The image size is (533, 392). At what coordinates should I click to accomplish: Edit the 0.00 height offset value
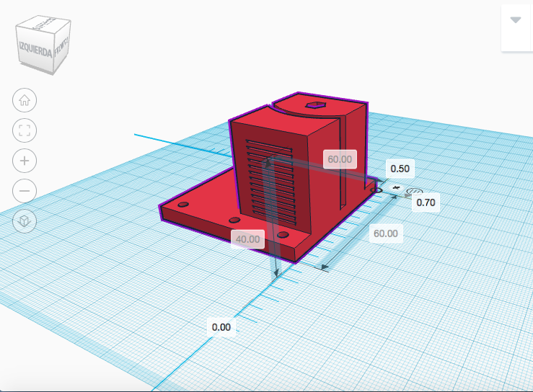coord(221,327)
